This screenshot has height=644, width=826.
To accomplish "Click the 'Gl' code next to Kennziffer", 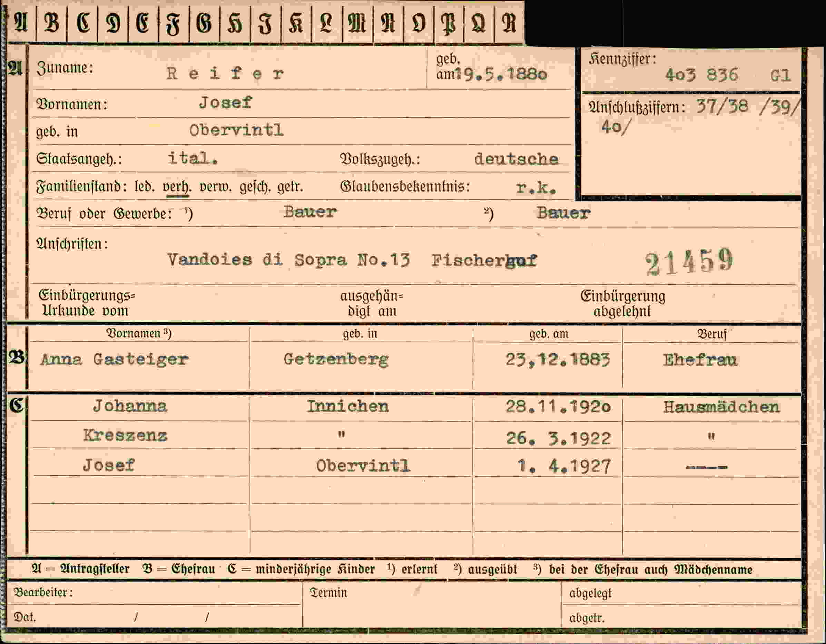I will (x=780, y=76).
